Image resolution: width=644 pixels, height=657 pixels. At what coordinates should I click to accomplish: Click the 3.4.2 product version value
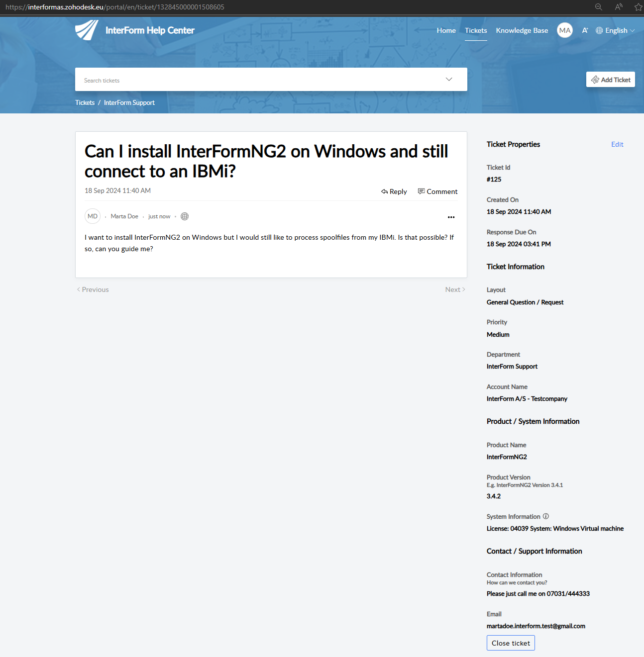[494, 496]
